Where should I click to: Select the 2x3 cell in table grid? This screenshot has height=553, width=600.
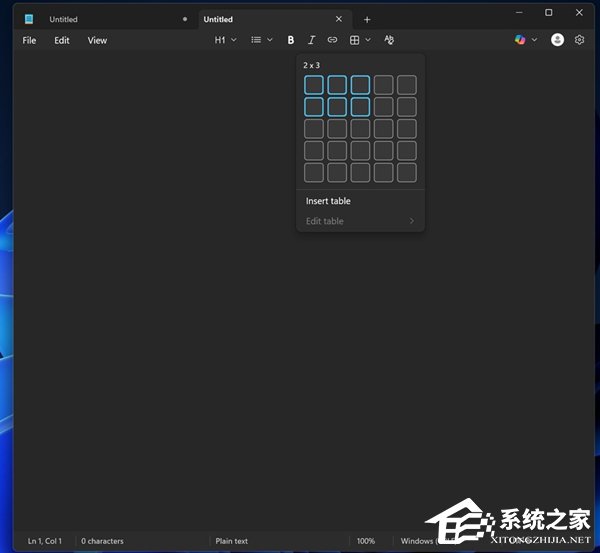[x=360, y=106]
